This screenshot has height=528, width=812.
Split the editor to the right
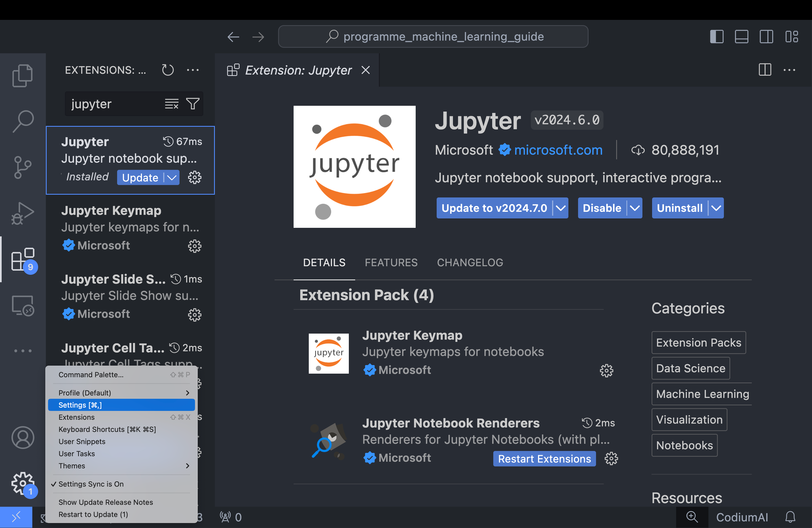765,70
